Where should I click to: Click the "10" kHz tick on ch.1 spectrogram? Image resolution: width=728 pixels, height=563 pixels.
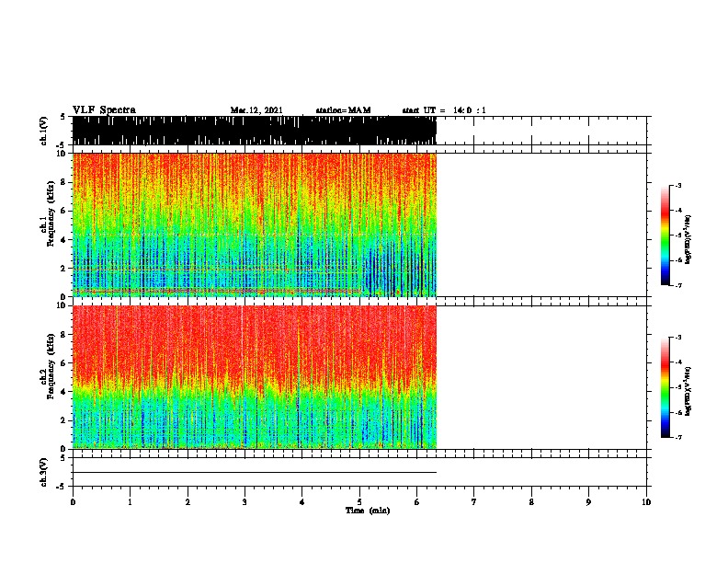coord(61,154)
